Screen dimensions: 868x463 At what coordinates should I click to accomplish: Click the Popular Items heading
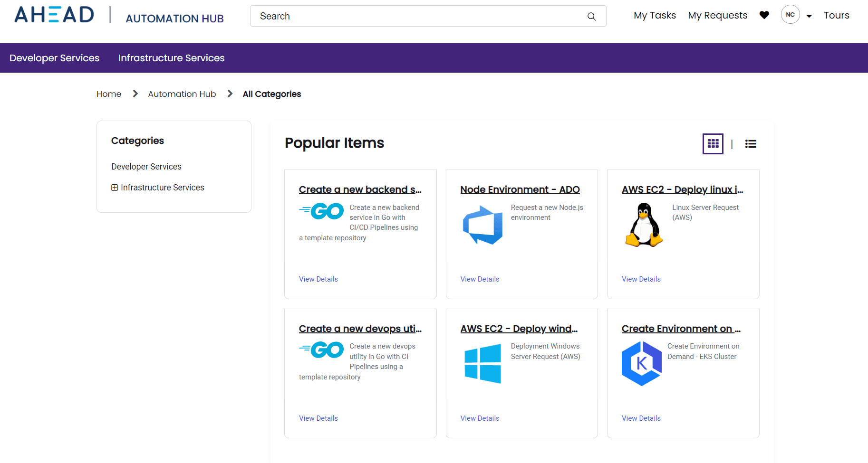click(334, 143)
